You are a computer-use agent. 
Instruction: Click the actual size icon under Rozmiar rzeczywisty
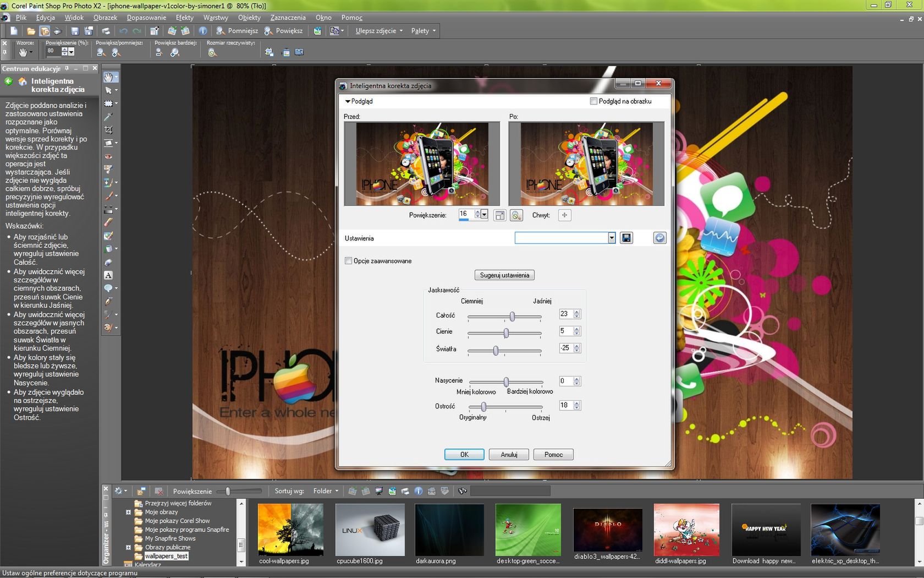point(212,52)
